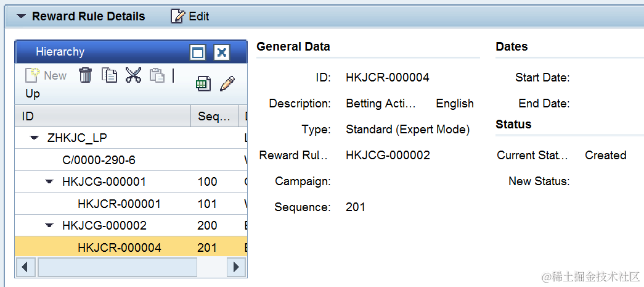Click the Cut scissors icon
Screen dimensions: 644x287
133,75
